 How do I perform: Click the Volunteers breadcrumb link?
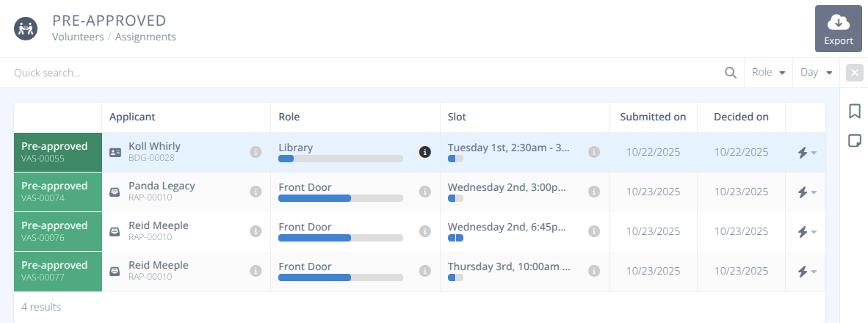pyautogui.click(x=78, y=37)
